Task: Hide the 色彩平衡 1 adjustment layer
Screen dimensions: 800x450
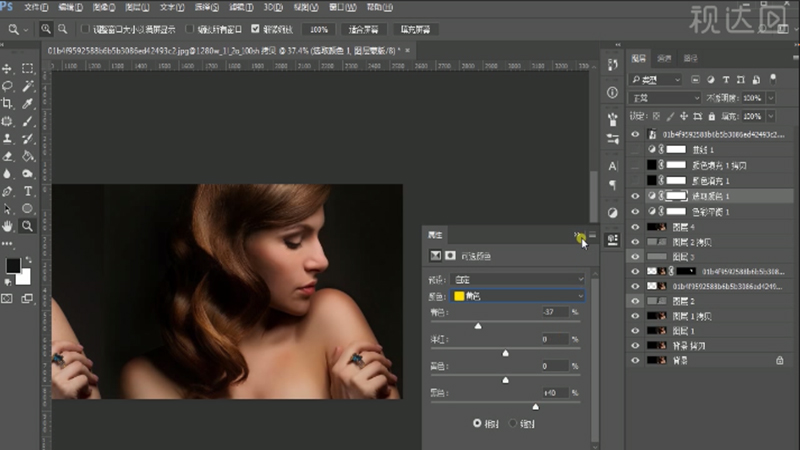Action: click(x=635, y=211)
